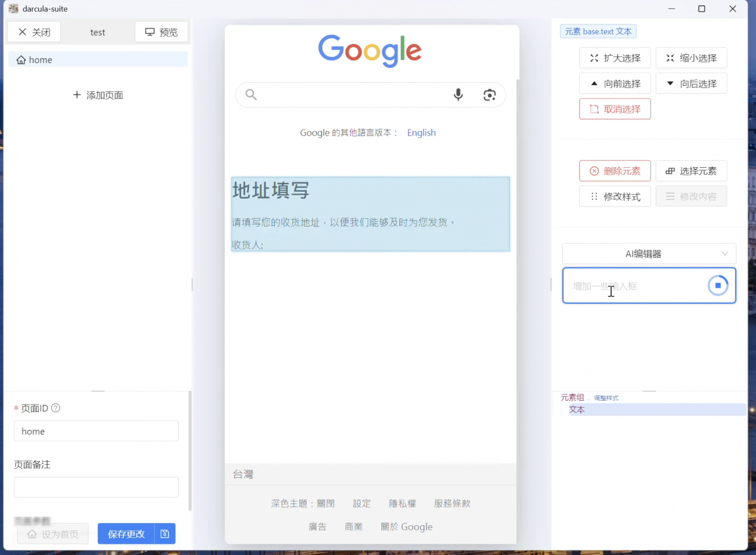Screen dimensions: 756x555
Task: Click the save disk icon beside 保存更改
Action: coord(165,534)
